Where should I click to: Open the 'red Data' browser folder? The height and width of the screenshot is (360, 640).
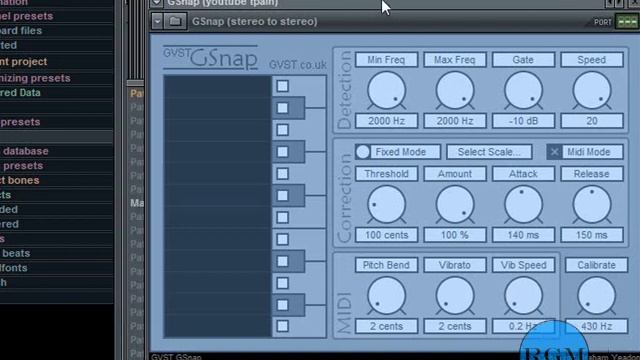coord(56,93)
